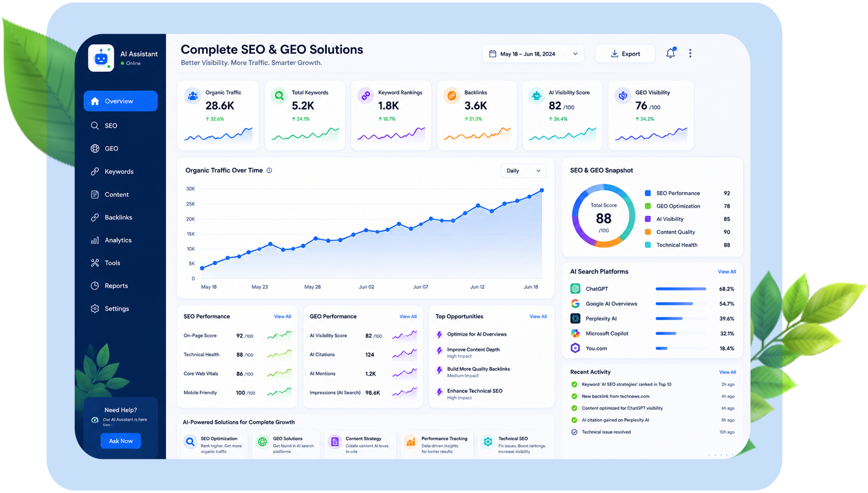Click the lightning icon beside Enhance Technical SEO
Image resolution: width=868 pixels, height=493 pixels.
pyautogui.click(x=440, y=392)
